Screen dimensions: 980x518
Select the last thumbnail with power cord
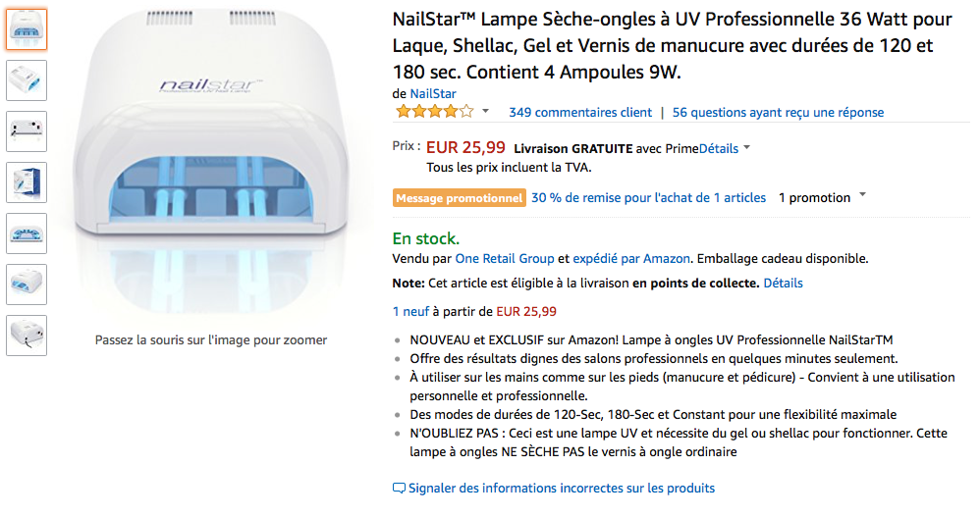point(27,336)
